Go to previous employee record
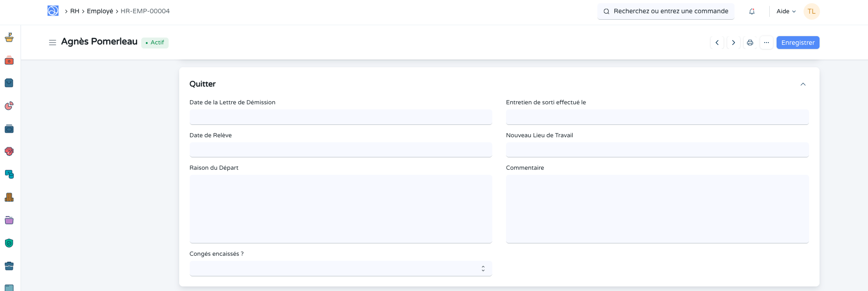Viewport: 868px width, 291px height. coord(717,43)
